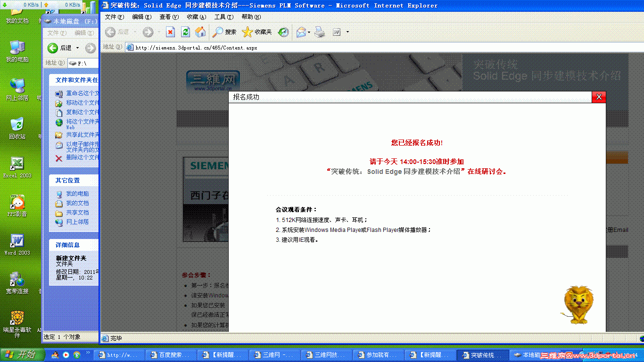Viewport: 644px width, 362px height.
Task: Click the IE Stop button with red X
Action: tap(171, 32)
